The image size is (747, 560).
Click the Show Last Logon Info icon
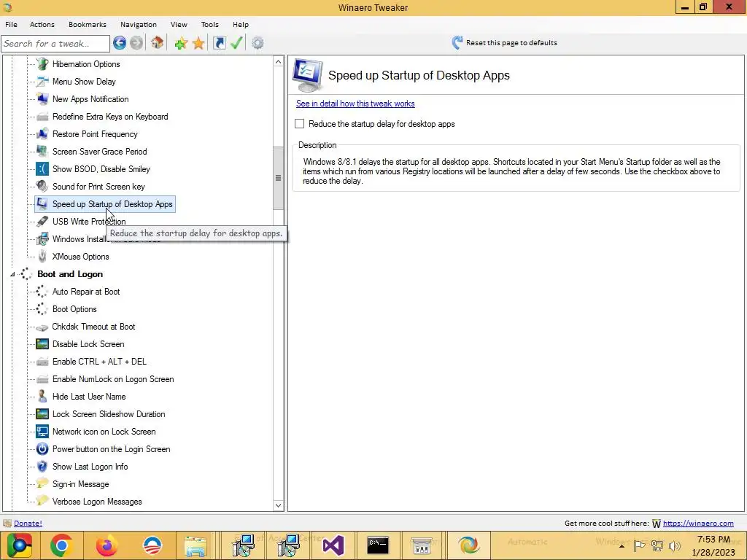click(x=42, y=467)
